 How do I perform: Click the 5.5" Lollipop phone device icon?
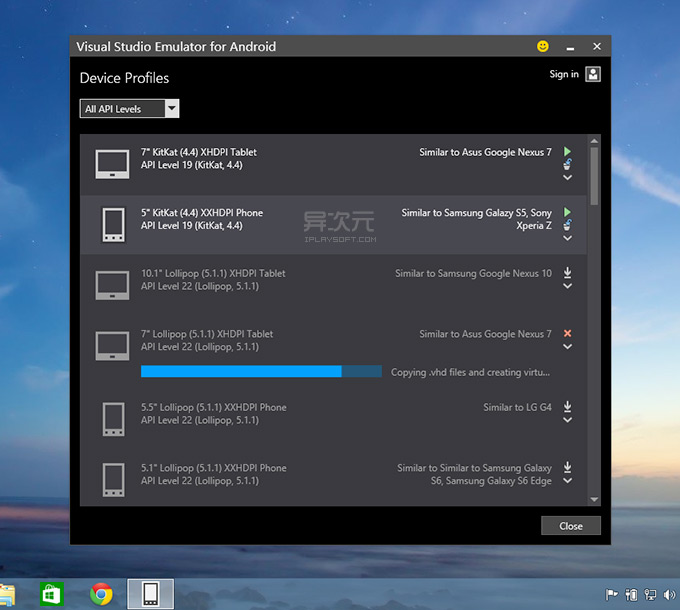pyautogui.click(x=114, y=419)
